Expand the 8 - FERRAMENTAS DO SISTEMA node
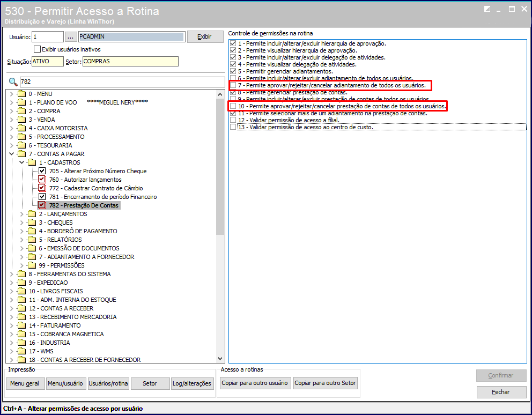This screenshot has width=532, height=415. pyautogui.click(x=12, y=274)
